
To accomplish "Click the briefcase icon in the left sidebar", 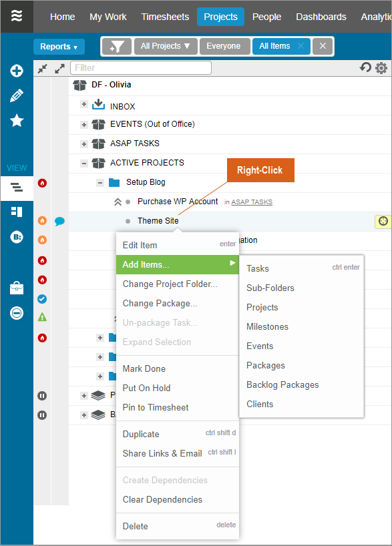I will [15, 288].
